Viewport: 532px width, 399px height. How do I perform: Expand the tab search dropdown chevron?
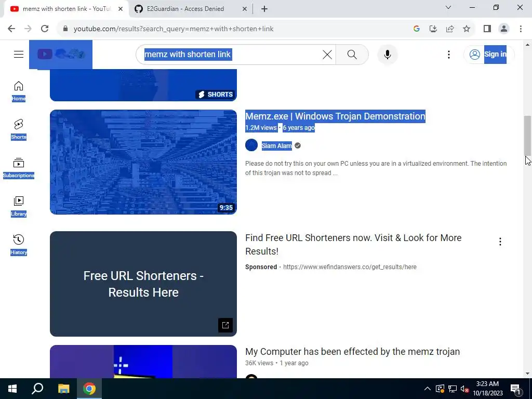(448, 7)
